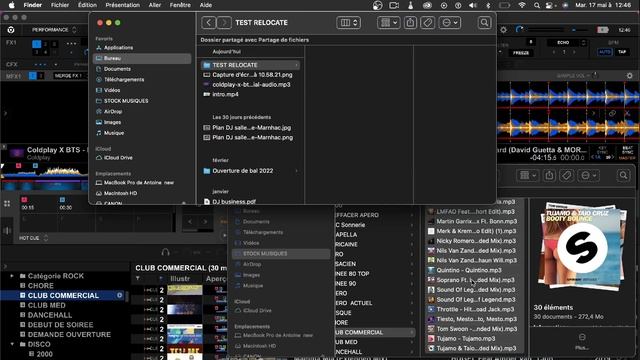
Task: Click Tags icon in rear Finder toolbar
Action: 567,176
